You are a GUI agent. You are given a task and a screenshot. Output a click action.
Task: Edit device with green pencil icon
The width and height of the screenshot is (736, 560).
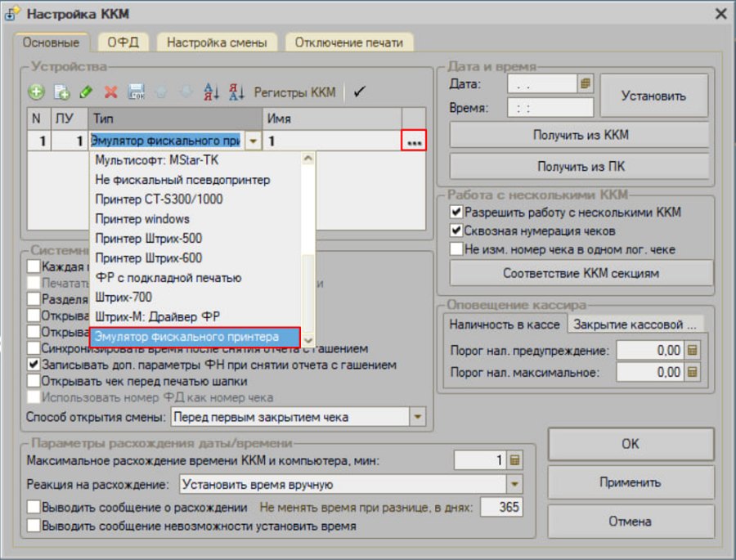coord(87,92)
